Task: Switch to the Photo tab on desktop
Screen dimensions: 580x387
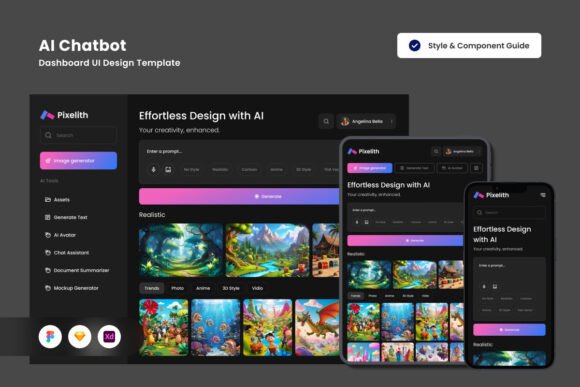Action: coord(178,288)
